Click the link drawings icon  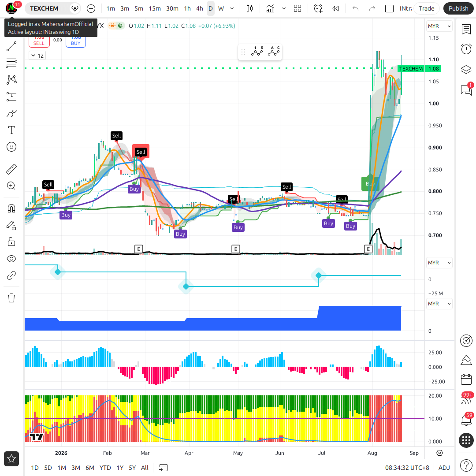point(11,275)
